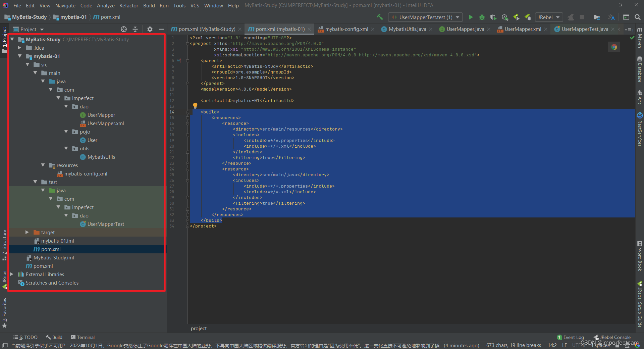This screenshot has height=349, width=644.
Task: Fold the build tag at line 14
Action: (188, 112)
